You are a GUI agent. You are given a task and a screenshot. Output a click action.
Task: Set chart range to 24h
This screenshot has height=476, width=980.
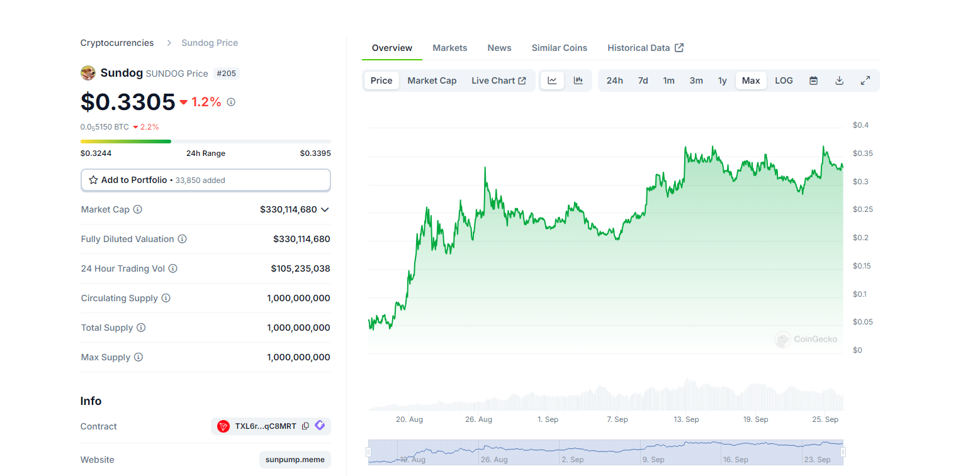coord(615,80)
